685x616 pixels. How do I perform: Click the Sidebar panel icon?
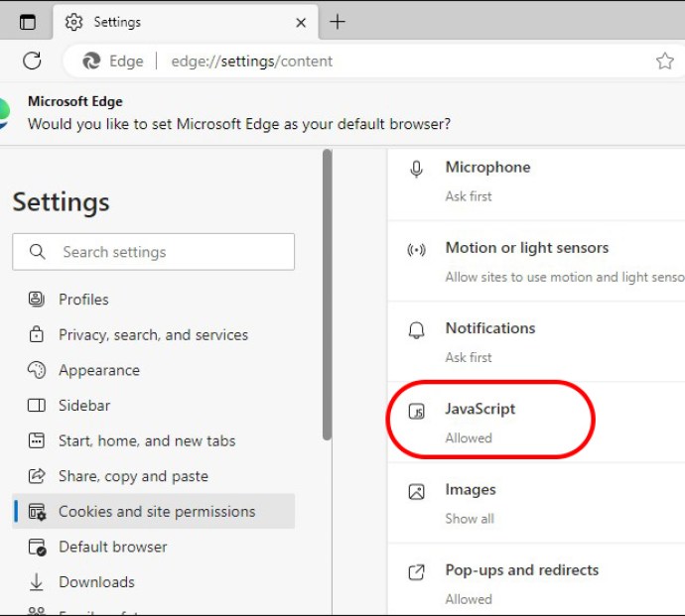tap(37, 405)
